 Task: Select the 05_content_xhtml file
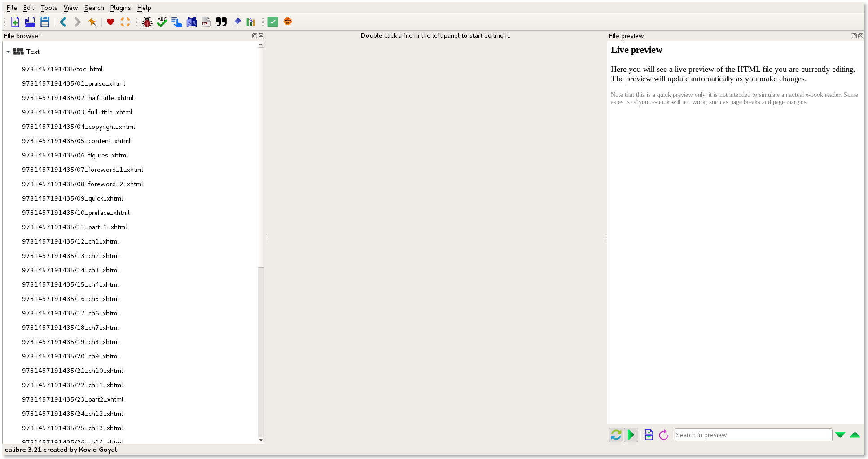click(x=76, y=141)
